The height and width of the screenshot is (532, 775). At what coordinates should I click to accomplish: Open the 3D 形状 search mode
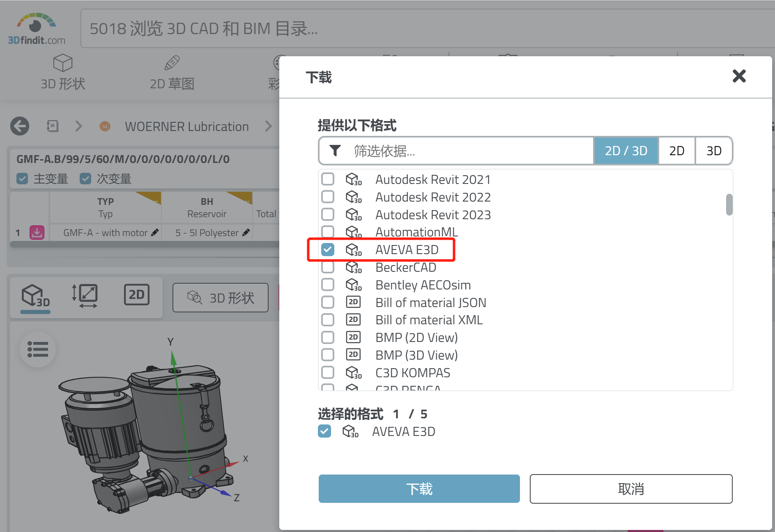[x=63, y=73]
